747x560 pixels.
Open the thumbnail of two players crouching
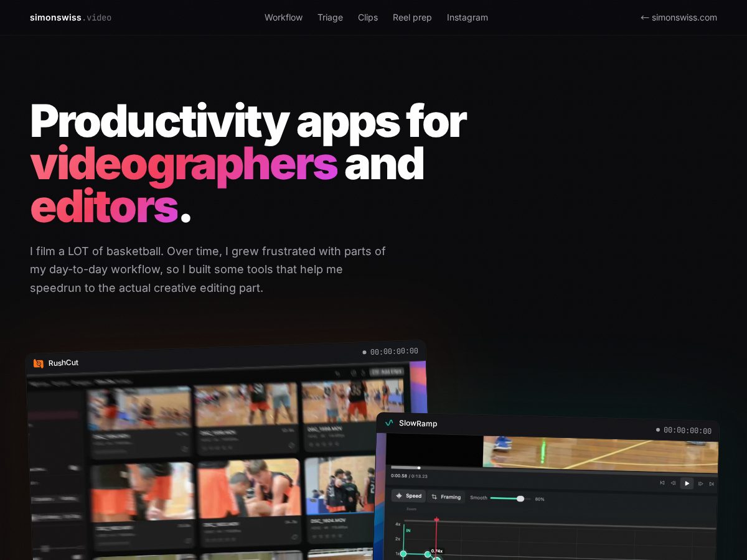tap(249, 488)
